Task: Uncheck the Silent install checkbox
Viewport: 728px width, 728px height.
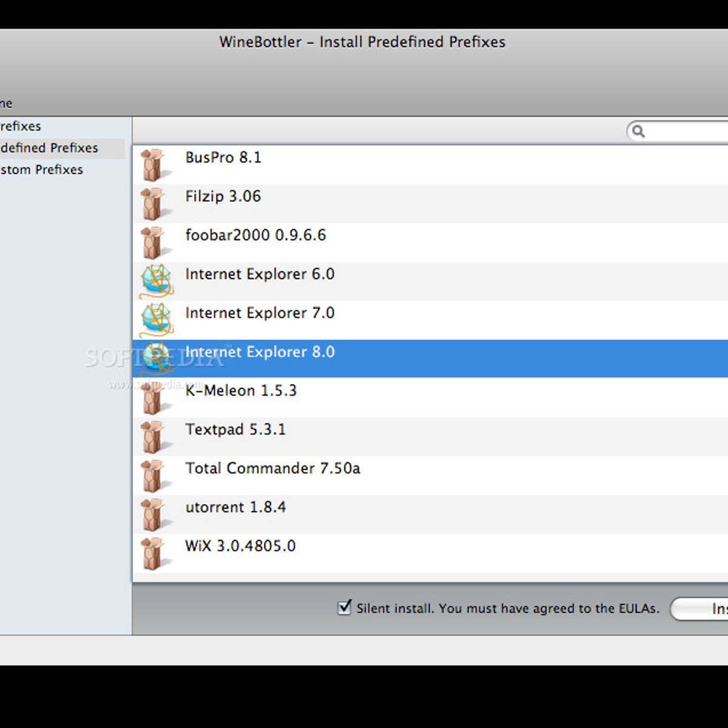Action: pyautogui.click(x=344, y=607)
